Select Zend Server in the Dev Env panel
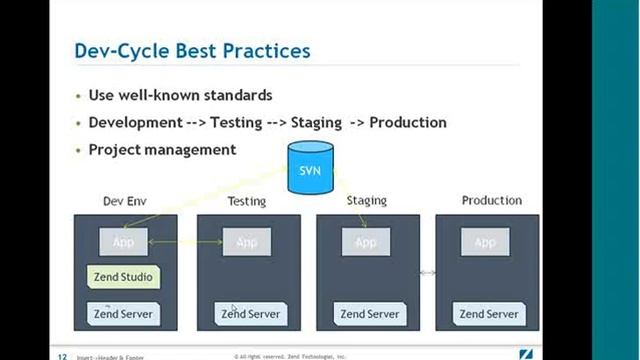Viewport: 640px width, 360px height. tap(123, 314)
